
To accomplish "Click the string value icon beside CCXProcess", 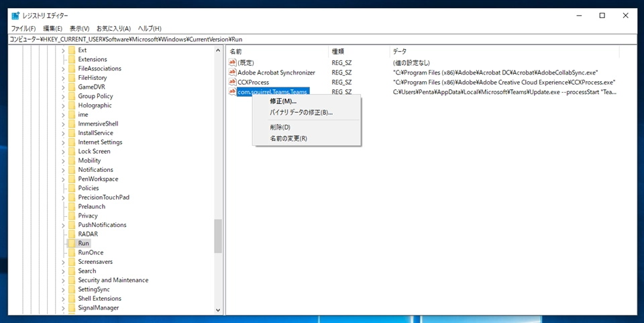I will (x=233, y=82).
